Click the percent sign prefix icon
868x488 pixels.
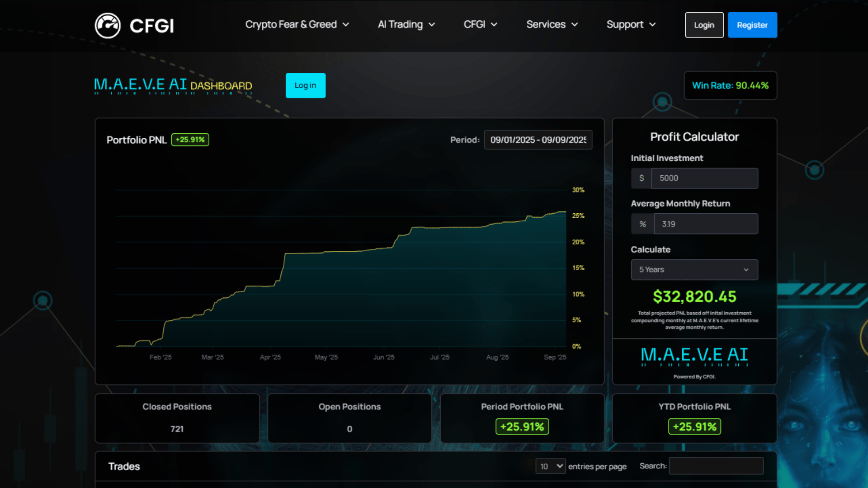click(642, 224)
